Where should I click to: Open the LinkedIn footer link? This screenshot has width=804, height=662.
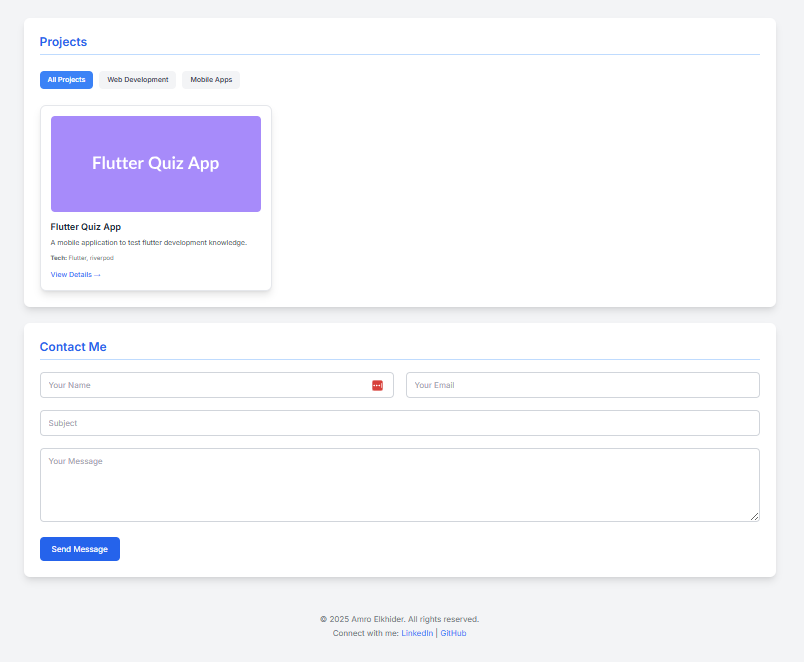(417, 633)
